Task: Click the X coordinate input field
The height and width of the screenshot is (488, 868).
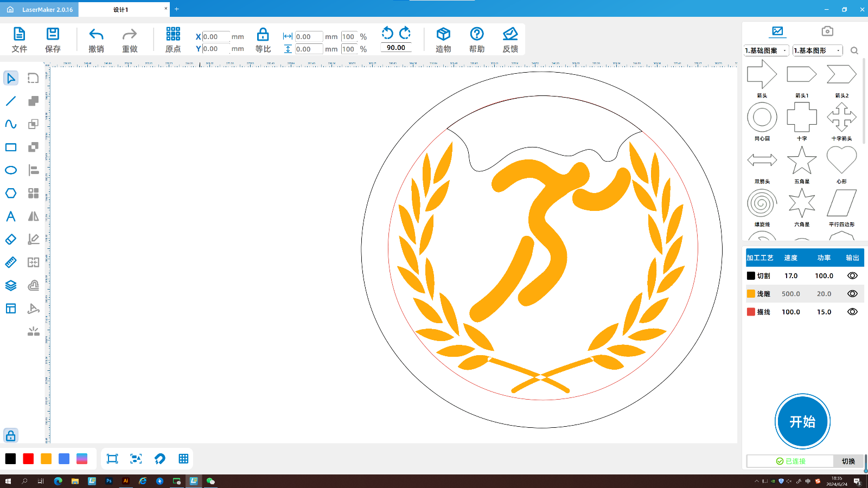Action: point(215,37)
